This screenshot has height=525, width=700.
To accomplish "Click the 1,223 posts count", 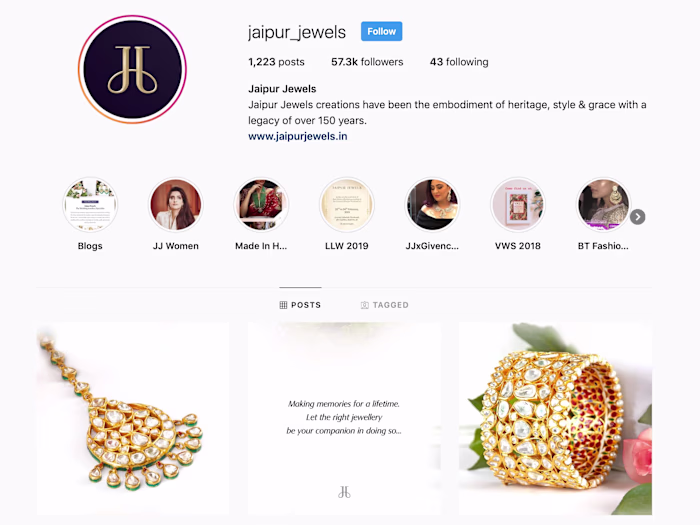I will click(276, 62).
